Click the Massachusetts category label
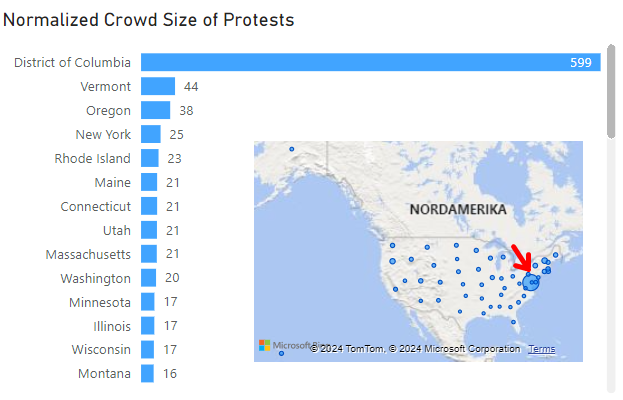Screen dimensions: 623x400 coord(88,254)
